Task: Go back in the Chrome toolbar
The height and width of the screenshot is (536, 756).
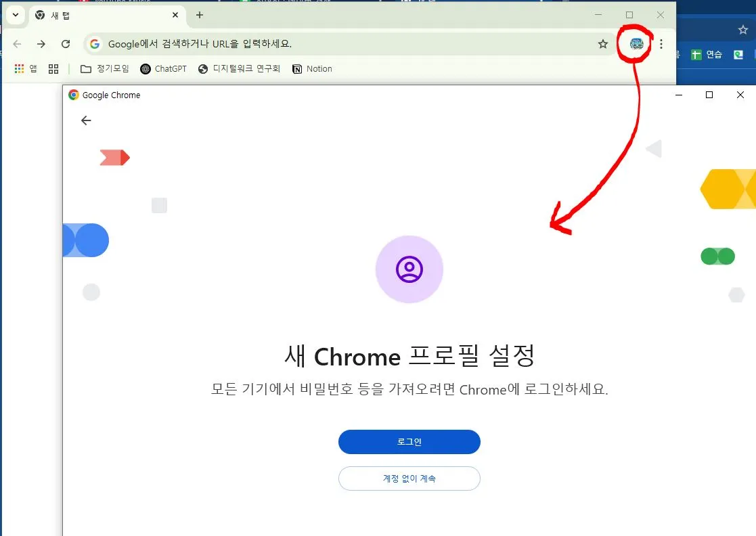Action: pyautogui.click(x=18, y=44)
